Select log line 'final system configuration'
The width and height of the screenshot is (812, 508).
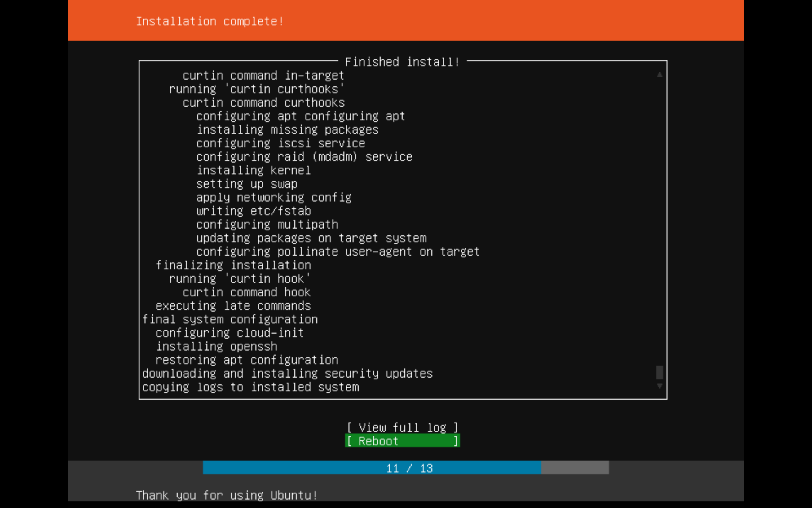[230, 319]
